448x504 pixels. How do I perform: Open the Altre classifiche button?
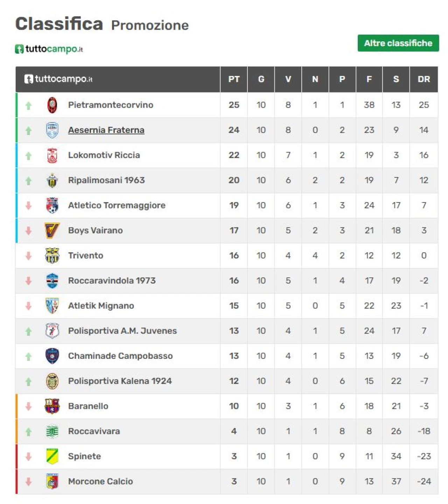[x=398, y=43]
